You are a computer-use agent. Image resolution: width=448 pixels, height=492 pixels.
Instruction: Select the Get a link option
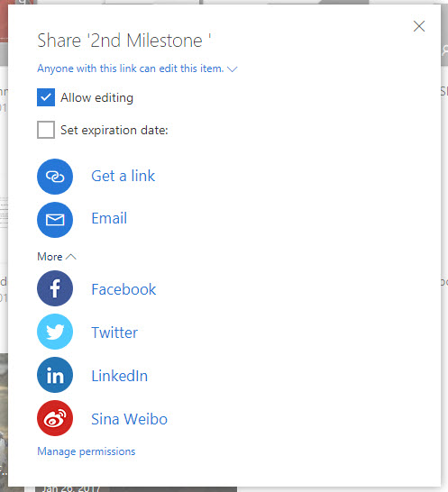coord(123,176)
